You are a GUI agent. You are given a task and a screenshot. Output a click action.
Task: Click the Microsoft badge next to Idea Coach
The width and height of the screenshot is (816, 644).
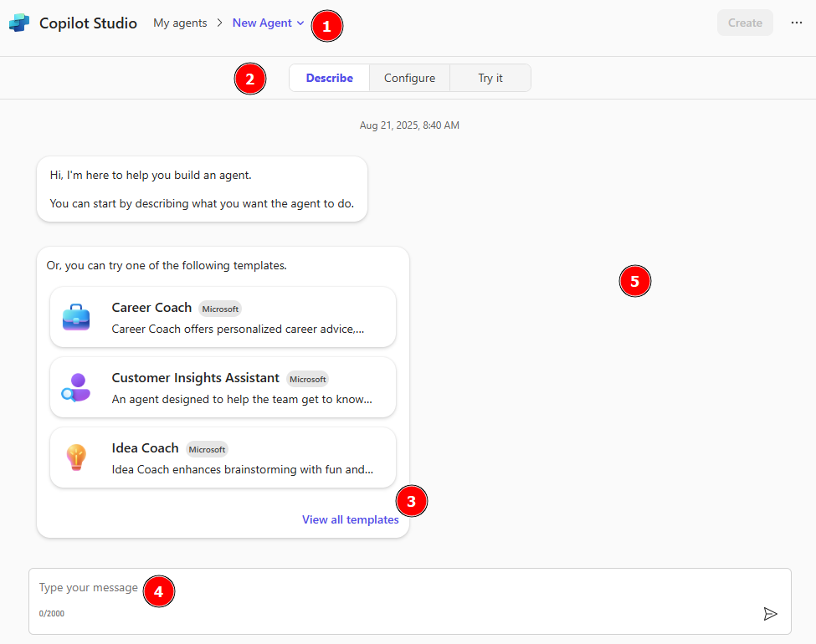point(207,449)
